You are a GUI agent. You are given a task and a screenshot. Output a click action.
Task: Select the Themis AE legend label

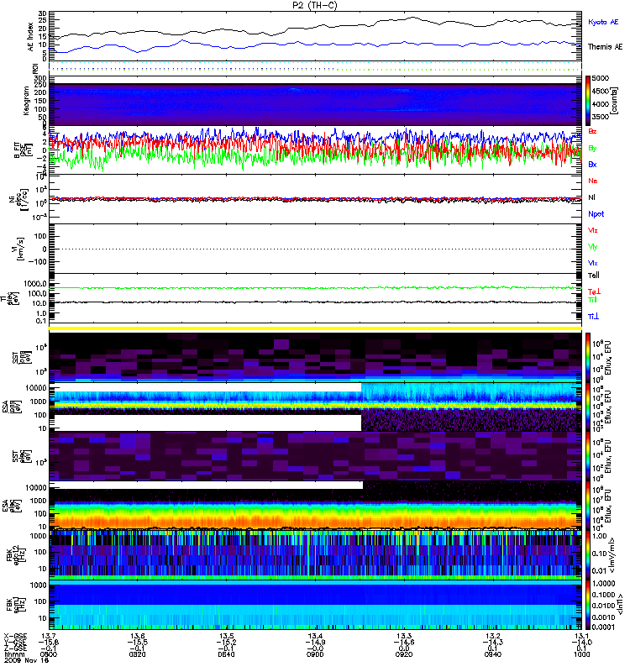coord(605,47)
